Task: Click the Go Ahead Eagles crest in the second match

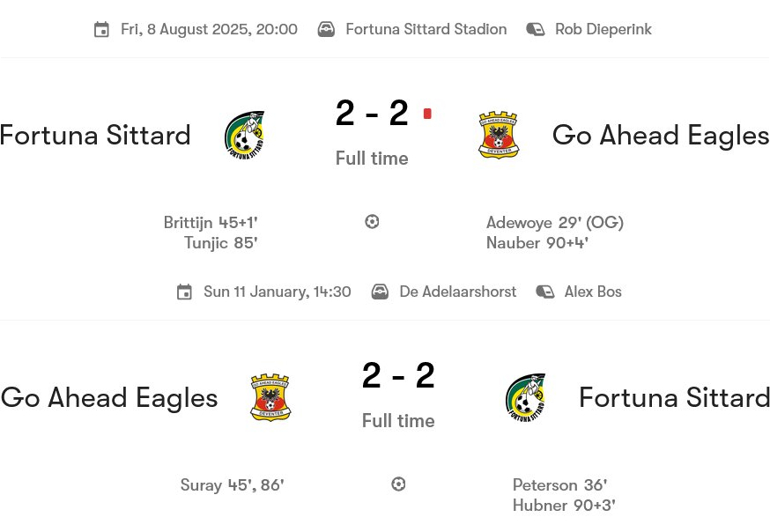Action: pos(270,397)
